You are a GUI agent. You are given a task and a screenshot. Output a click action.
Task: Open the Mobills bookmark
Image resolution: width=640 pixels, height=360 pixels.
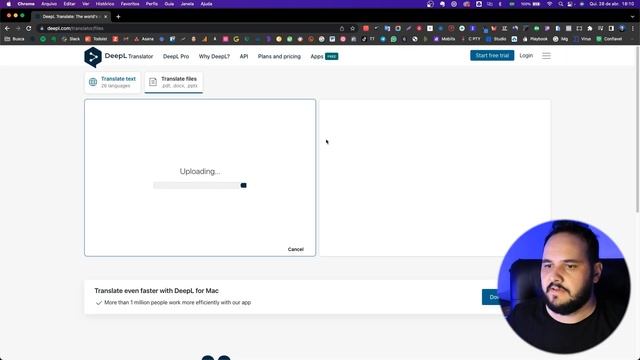(x=444, y=39)
